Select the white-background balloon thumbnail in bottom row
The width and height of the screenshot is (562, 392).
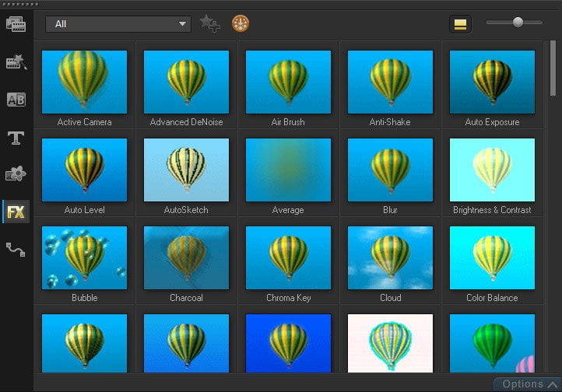coord(390,343)
